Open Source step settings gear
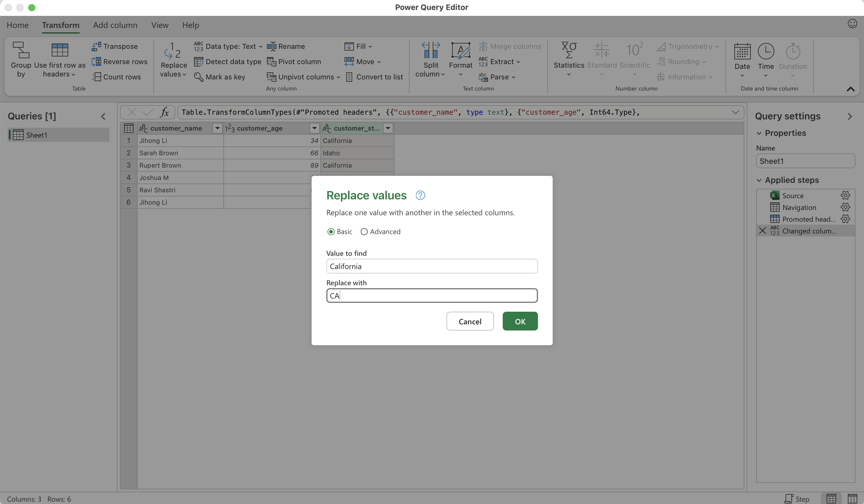This screenshot has width=864, height=504. coord(845,196)
